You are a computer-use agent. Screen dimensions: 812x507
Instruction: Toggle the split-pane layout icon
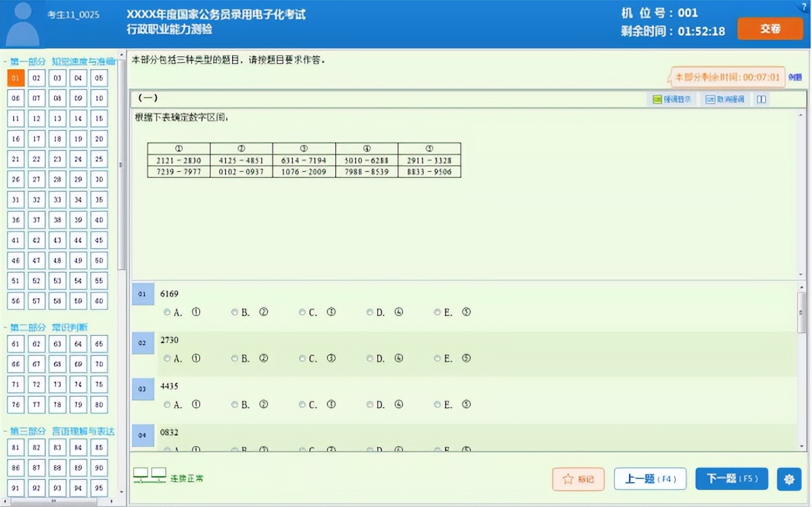[761, 100]
